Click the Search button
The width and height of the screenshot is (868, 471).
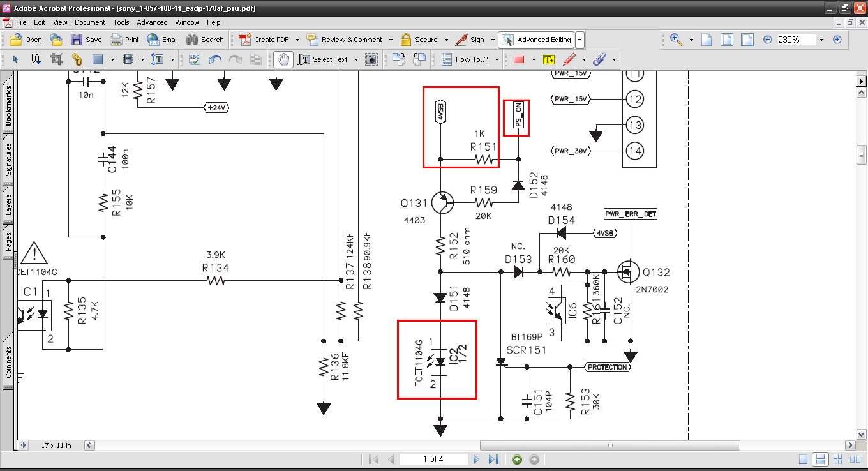205,40
